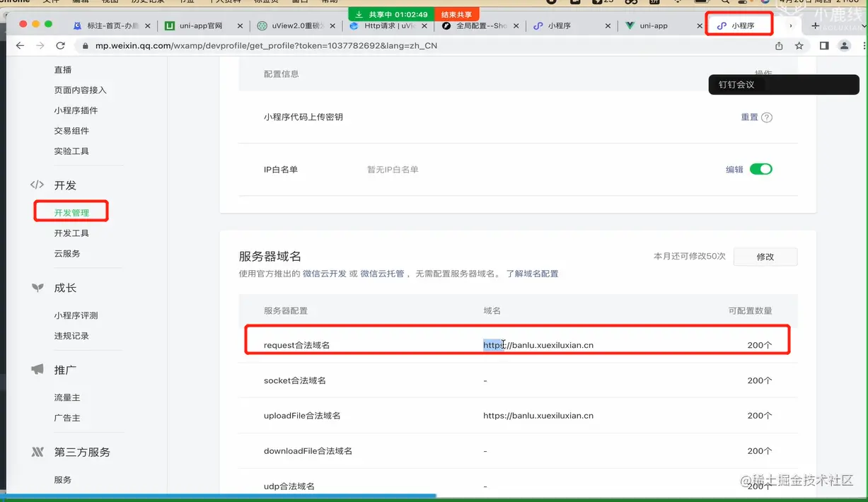Open 直播 in the sidebar
Image resolution: width=868 pixels, height=502 pixels.
(x=63, y=70)
